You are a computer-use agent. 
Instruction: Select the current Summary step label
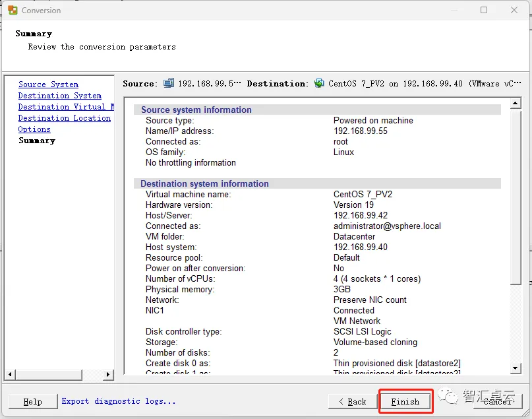pos(37,141)
